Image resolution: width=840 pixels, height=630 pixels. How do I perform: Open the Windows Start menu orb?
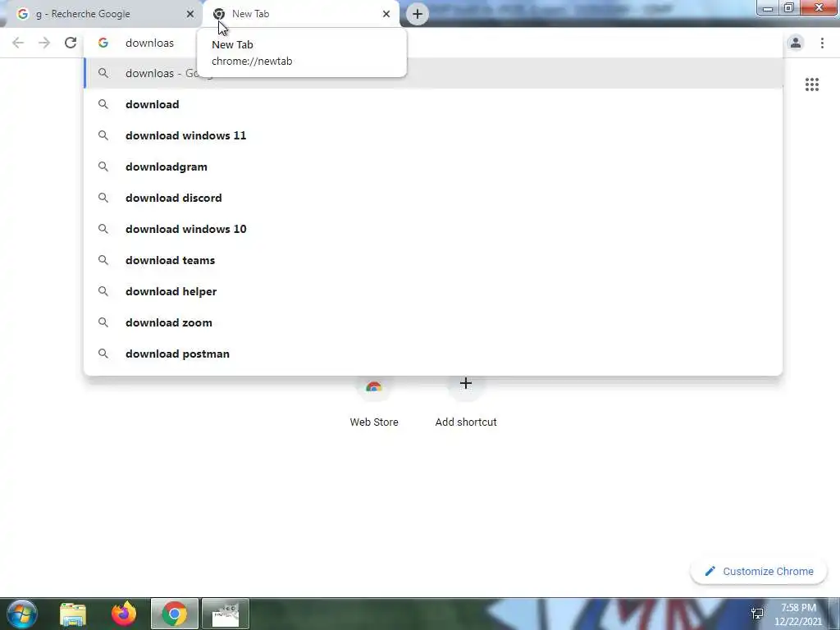point(22,614)
